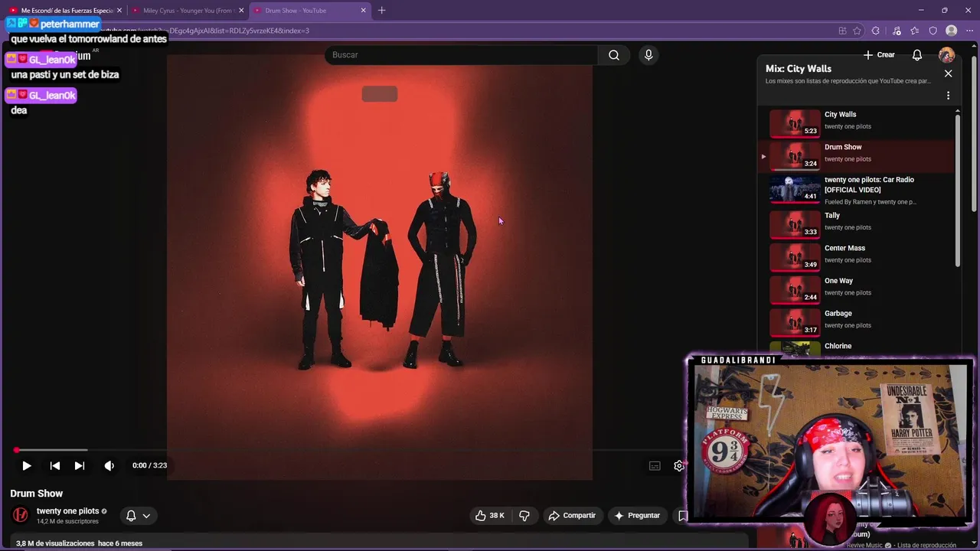The image size is (980, 551).
Task: Click the Drum Show video title
Action: 36,494
